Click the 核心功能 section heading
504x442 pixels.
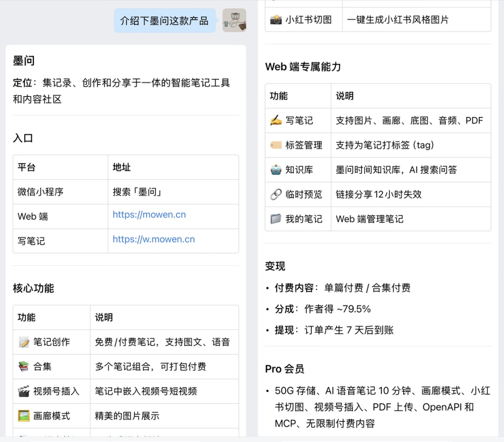34,288
